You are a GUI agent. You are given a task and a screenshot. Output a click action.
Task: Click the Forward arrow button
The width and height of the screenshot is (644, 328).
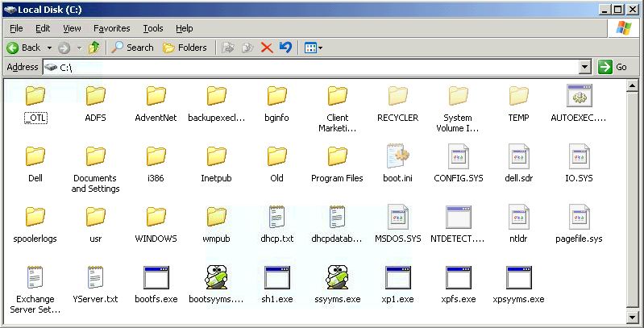tap(64, 48)
